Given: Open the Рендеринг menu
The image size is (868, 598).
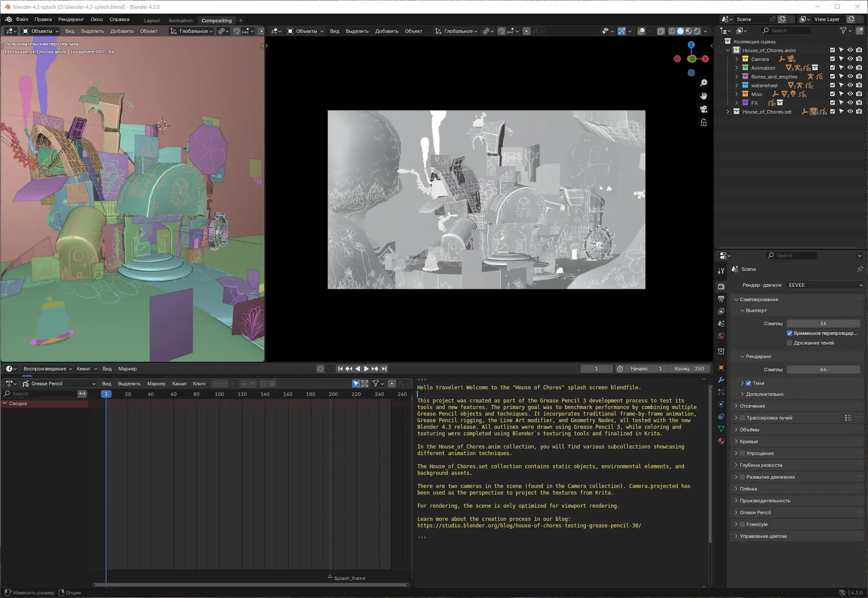Looking at the screenshot, I should click(x=71, y=19).
